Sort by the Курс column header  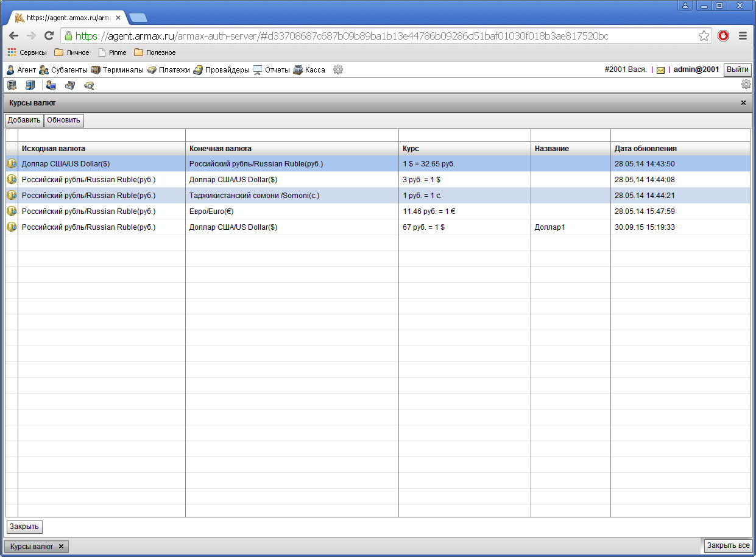(465, 149)
